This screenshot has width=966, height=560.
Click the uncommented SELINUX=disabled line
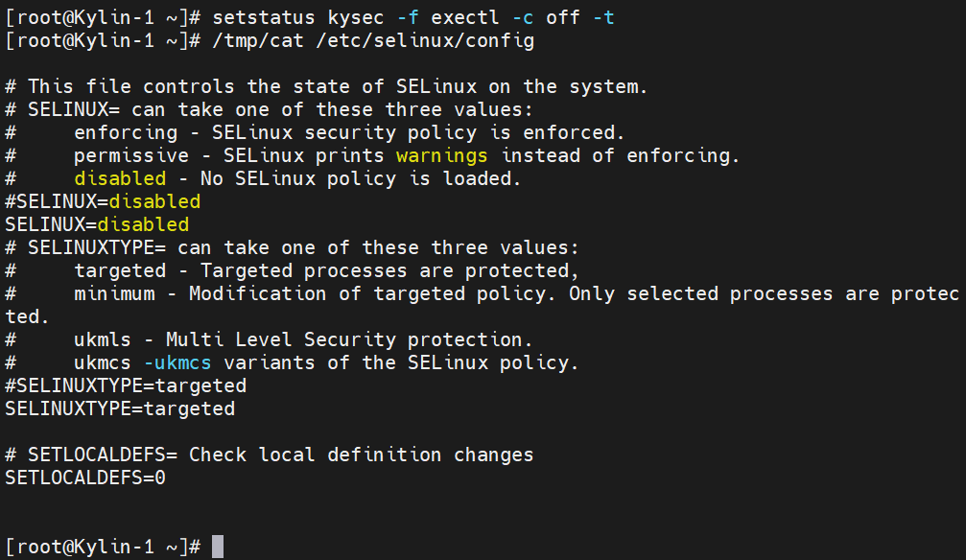click(x=97, y=224)
